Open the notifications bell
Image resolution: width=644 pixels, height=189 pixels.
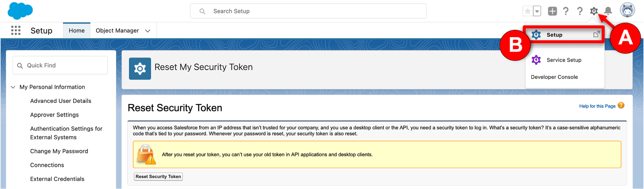(608, 11)
